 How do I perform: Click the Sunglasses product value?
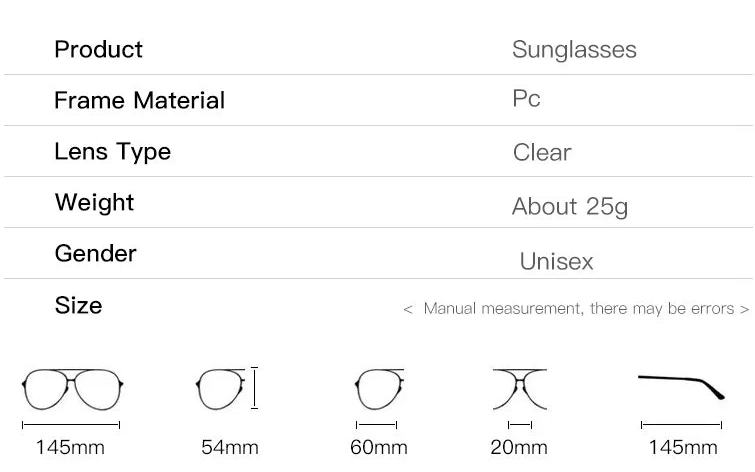coord(574,50)
